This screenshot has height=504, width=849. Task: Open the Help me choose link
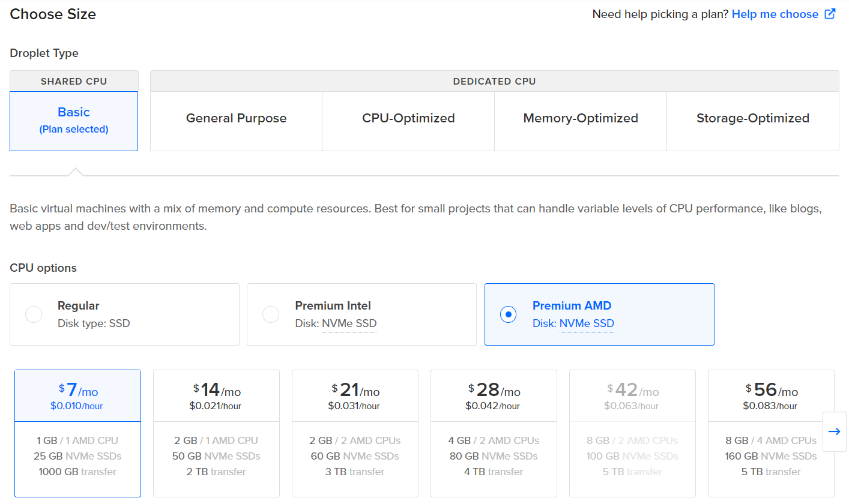775,14
